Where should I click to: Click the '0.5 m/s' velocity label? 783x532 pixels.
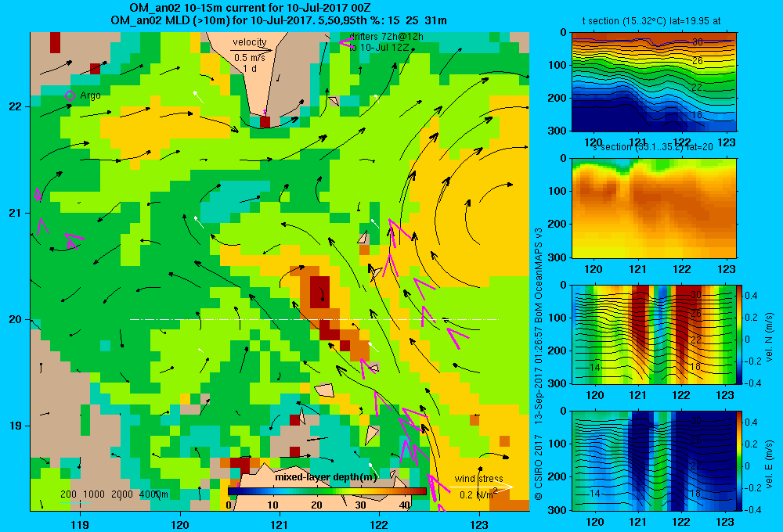pos(250,58)
